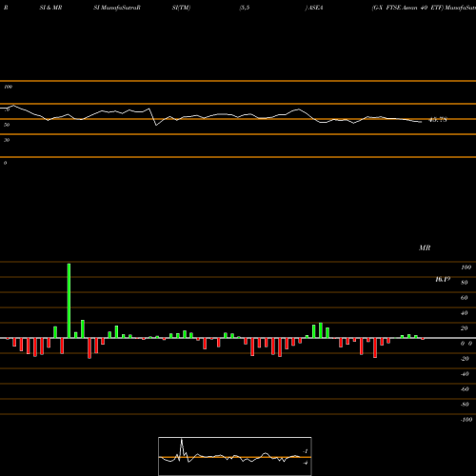Click the -4 label in mini chart
The image size is (476, 476).
click(306, 463)
